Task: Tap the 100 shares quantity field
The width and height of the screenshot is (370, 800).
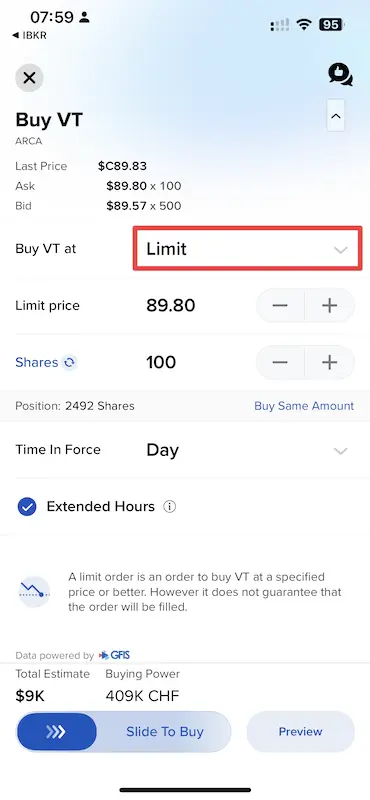Action: pos(161,362)
